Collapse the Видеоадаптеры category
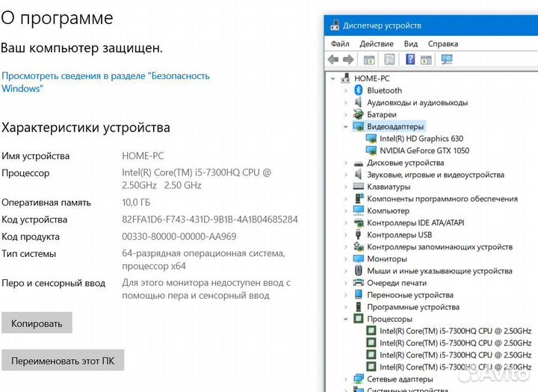Screen dimensions: 538x392 pyautogui.click(x=345, y=126)
